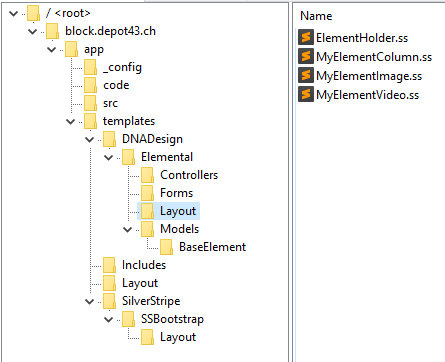Image resolution: width=445 pixels, height=362 pixels.
Task: Collapse the app folder chevron
Action: (x=52, y=50)
